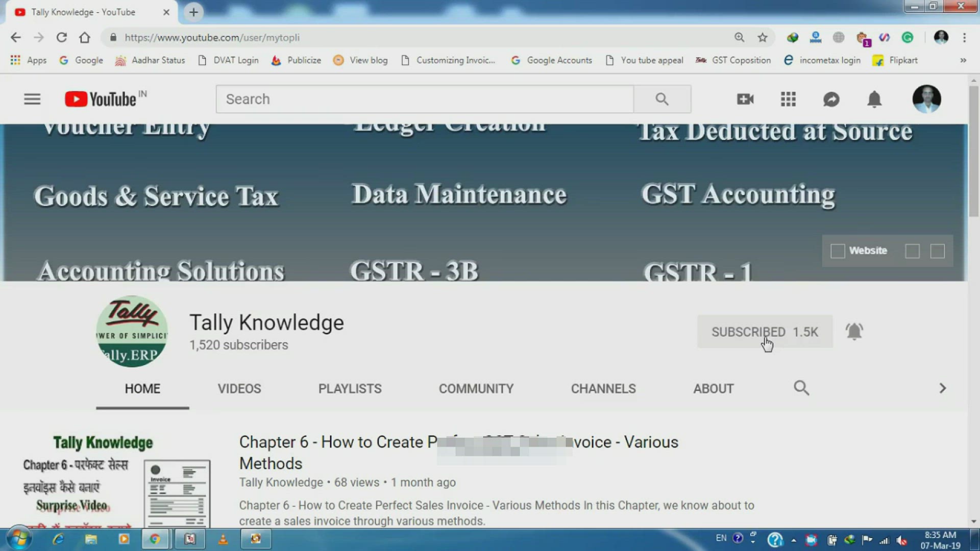The width and height of the screenshot is (980, 551).
Task: Search within channel using magnifier icon
Action: point(801,388)
